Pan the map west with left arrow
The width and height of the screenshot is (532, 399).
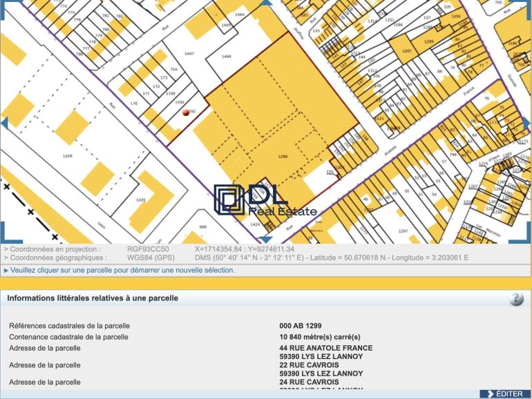pos(3,124)
